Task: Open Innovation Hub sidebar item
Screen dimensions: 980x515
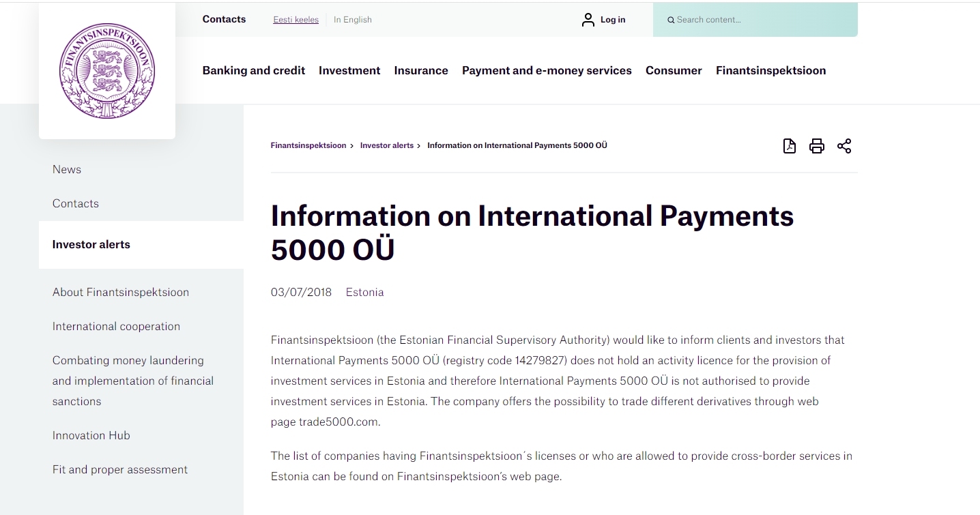Action: 91,435
